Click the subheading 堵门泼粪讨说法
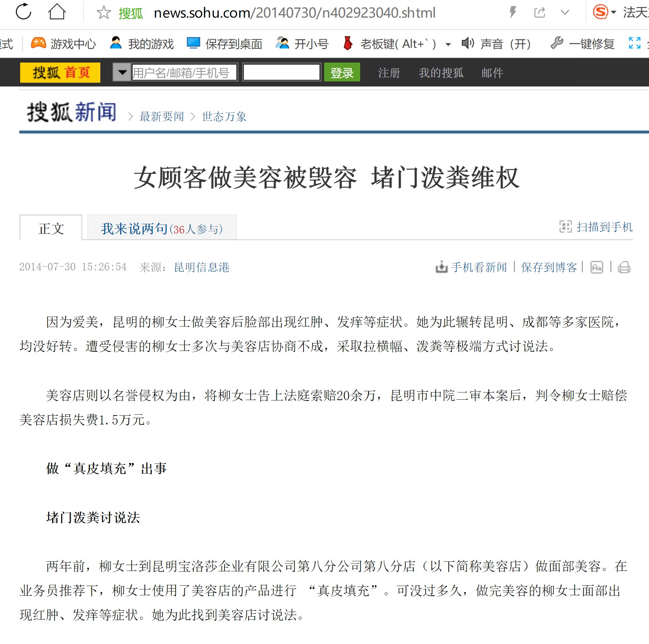This screenshot has width=649, height=644. (x=93, y=517)
